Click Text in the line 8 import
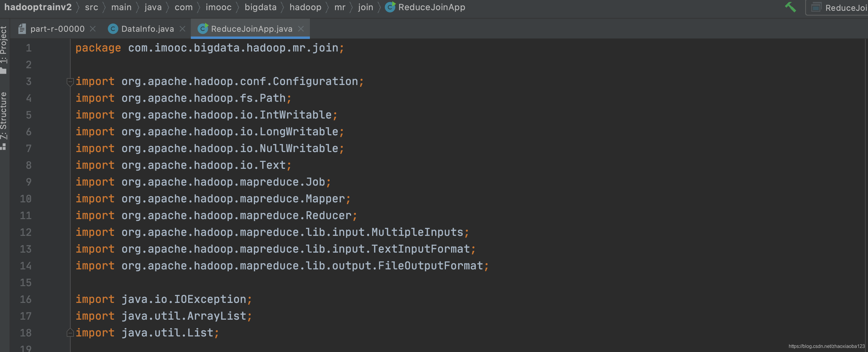The image size is (868, 352). (x=272, y=165)
